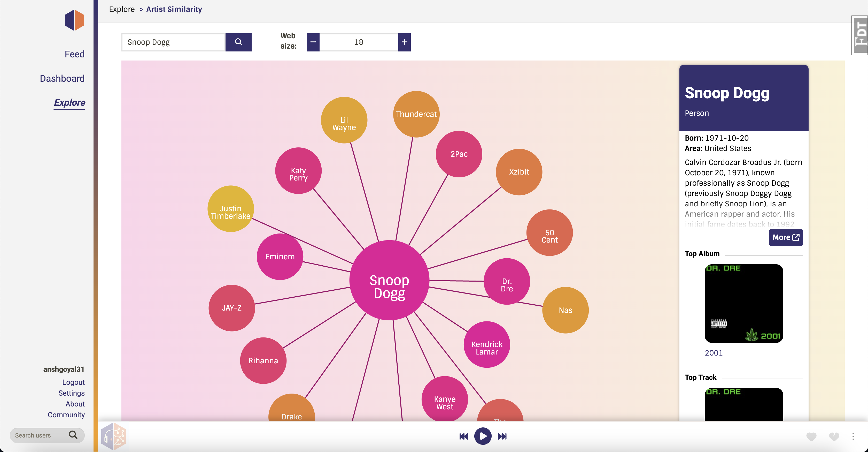Open the About link
Viewport: 868px width, 452px height.
tap(75, 404)
